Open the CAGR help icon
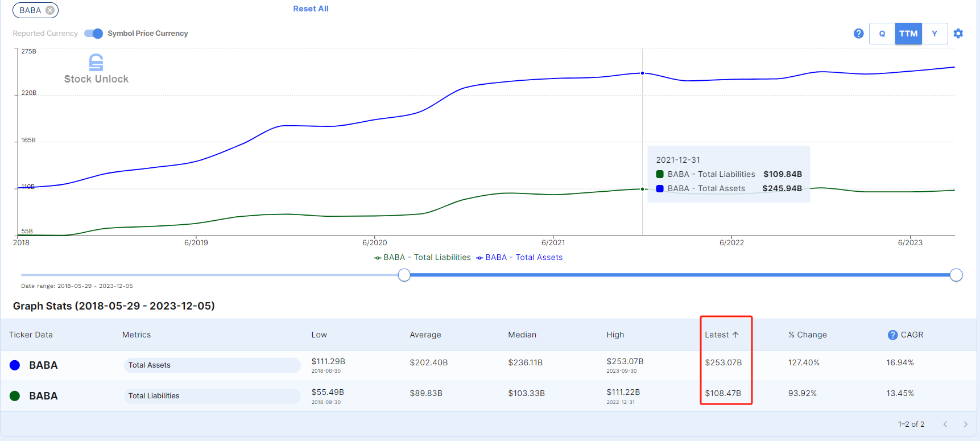The height and width of the screenshot is (441, 980). [893, 335]
